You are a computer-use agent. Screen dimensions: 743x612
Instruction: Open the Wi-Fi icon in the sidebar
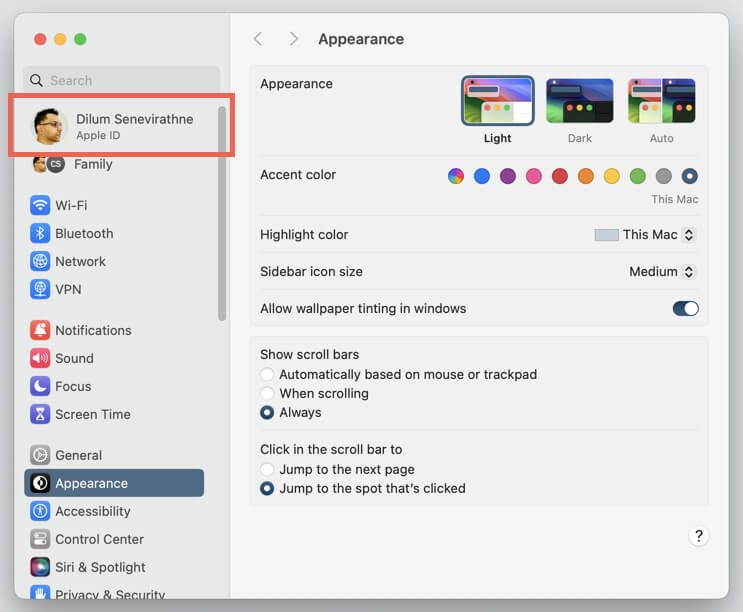(x=40, y=206)
